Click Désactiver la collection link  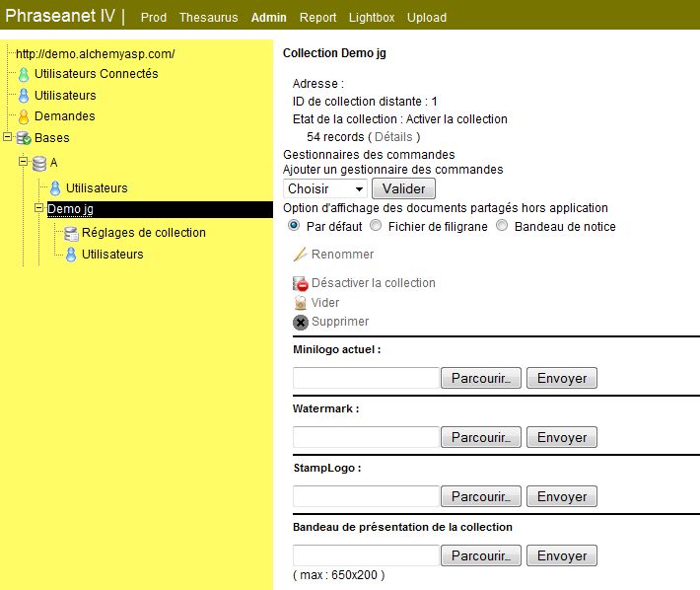click(x=374, y=283)
